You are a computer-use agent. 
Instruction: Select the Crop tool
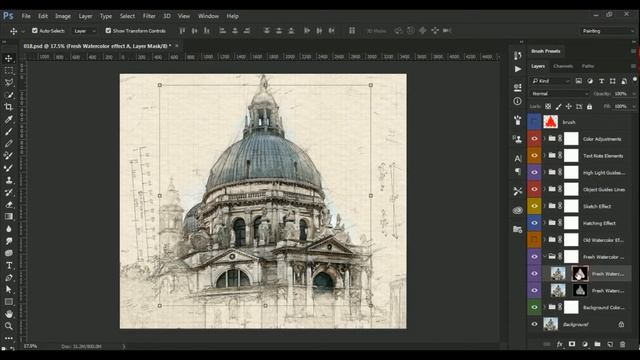[x=9, y=107]
